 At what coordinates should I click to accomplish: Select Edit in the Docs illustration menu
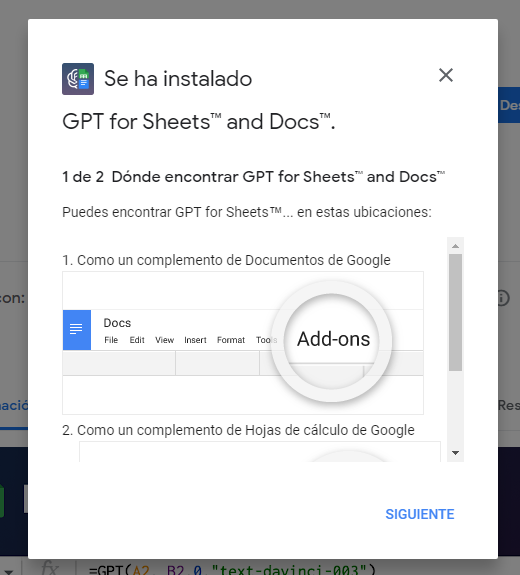tap(137, 340)
